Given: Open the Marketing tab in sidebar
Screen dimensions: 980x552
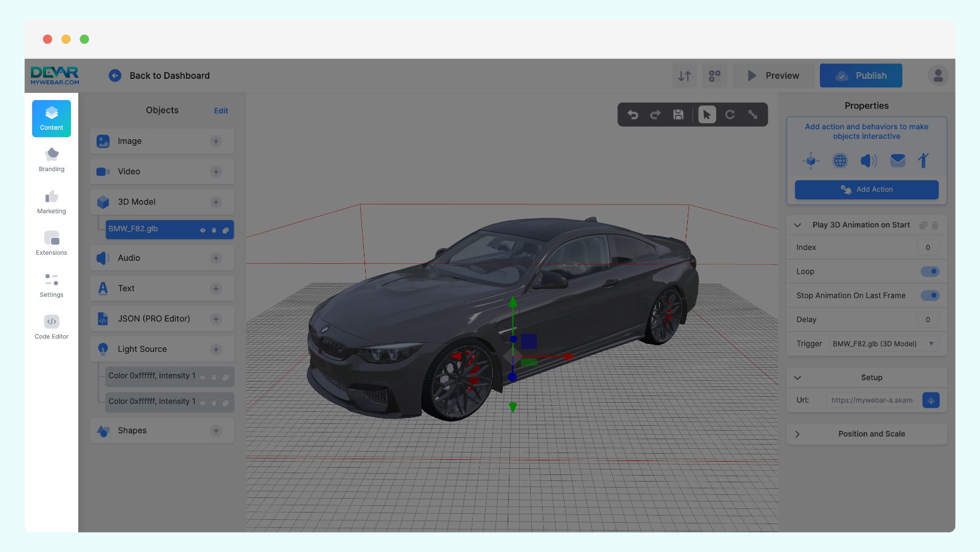Looking at the screenshot, I should 52,203.
